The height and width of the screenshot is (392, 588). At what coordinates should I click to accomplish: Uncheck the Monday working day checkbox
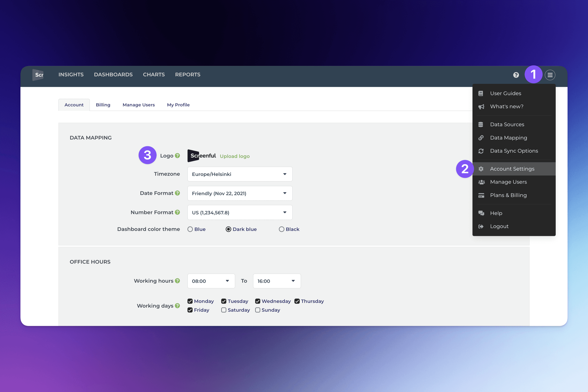coord(190,301)
